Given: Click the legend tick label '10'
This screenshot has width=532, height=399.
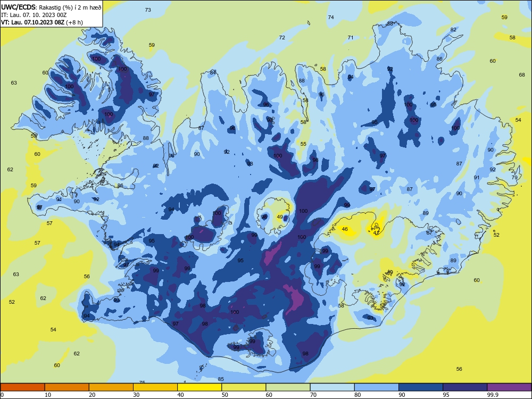Looking at the screenshot, I should click(x=48, y=395).
